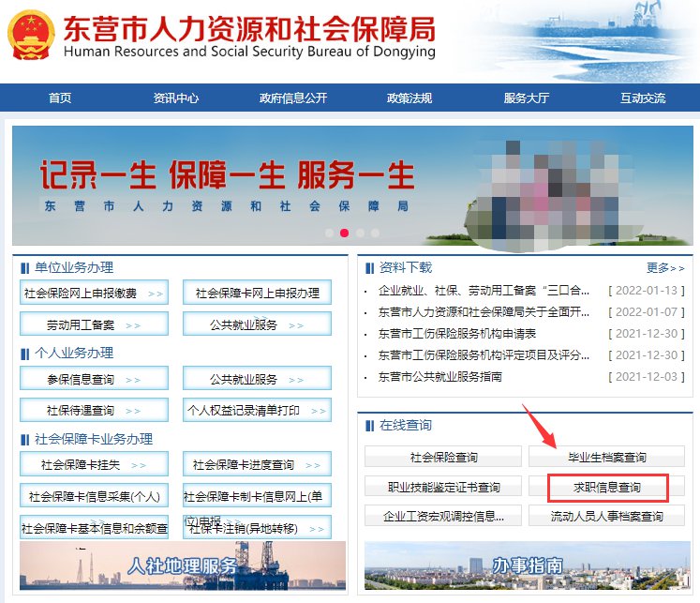The width and height of the screenshot is (700, 603).
Task: Click date 2021-12-03 entry
Action: [x=647, y=377]
